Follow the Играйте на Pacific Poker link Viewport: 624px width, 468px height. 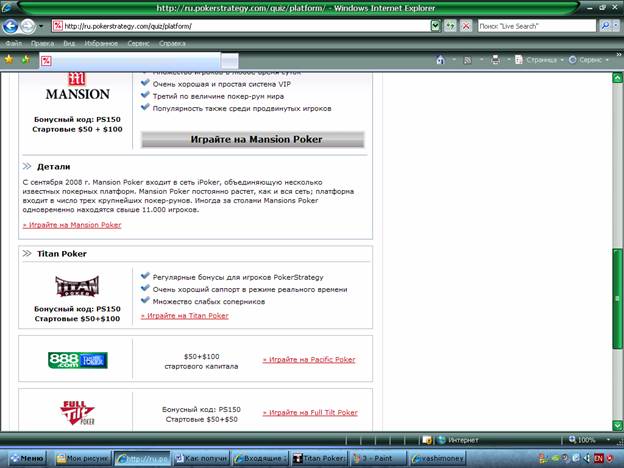(309, 360)
